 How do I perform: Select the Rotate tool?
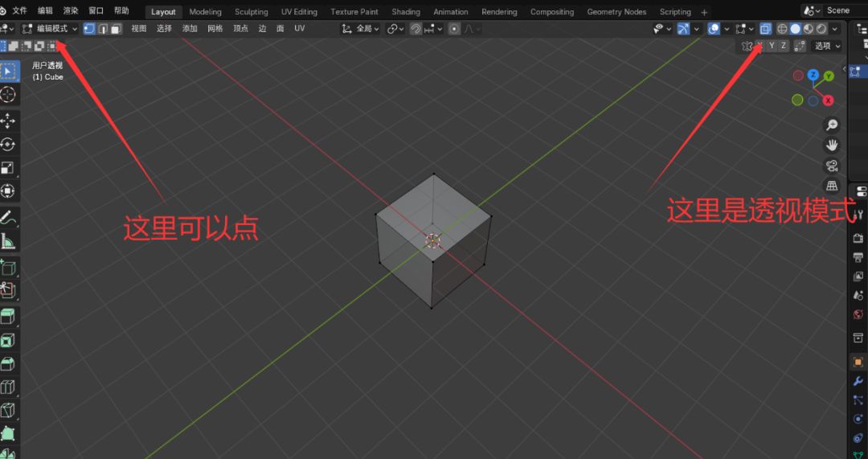pyautogui.click(x=9, y=145)
